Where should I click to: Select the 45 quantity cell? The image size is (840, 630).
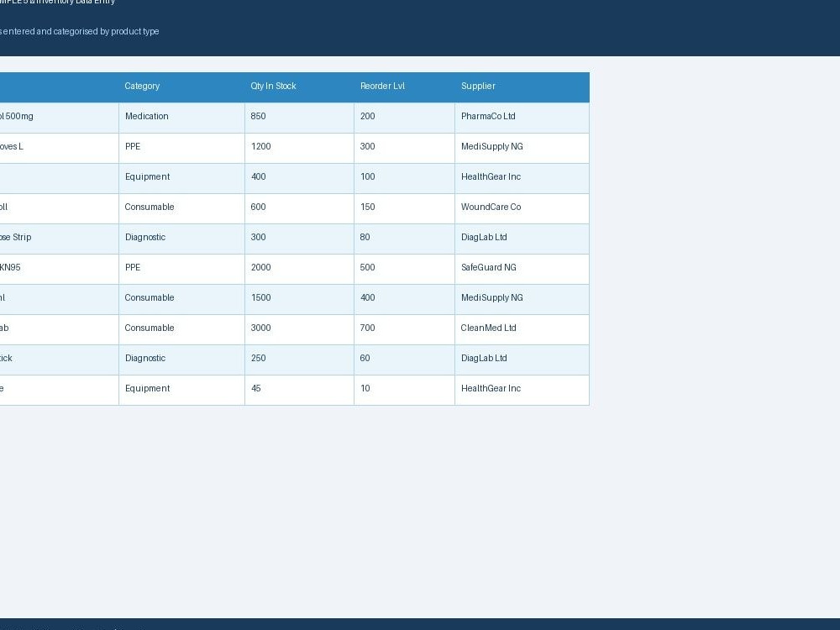pyautogui.click(x=300, y=390)
